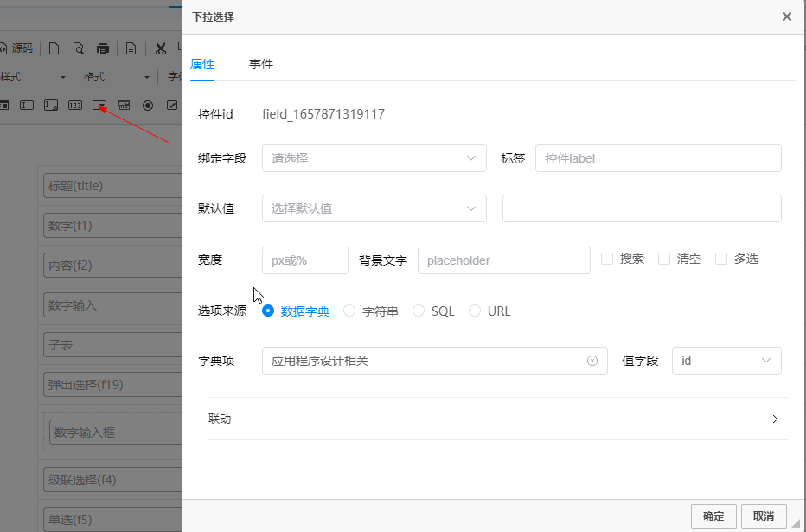
Task: Click the Cut scissors icon
Action: (161, 48)
